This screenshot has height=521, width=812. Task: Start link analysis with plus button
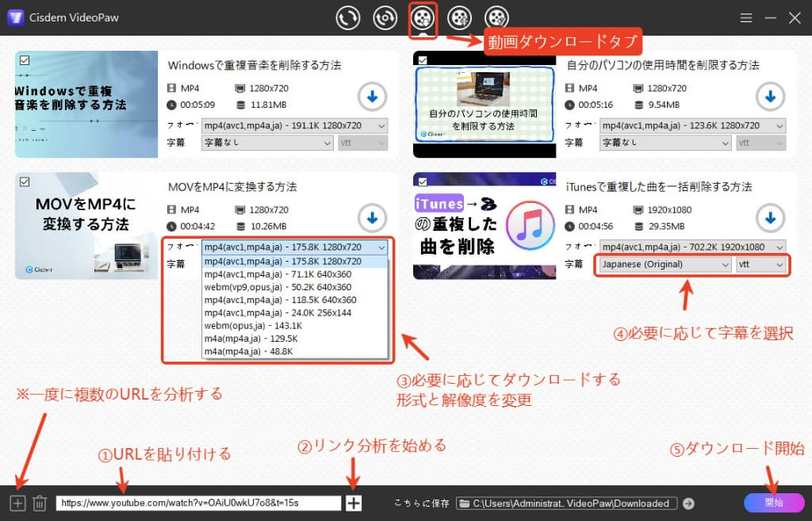[x=354, y=503]
